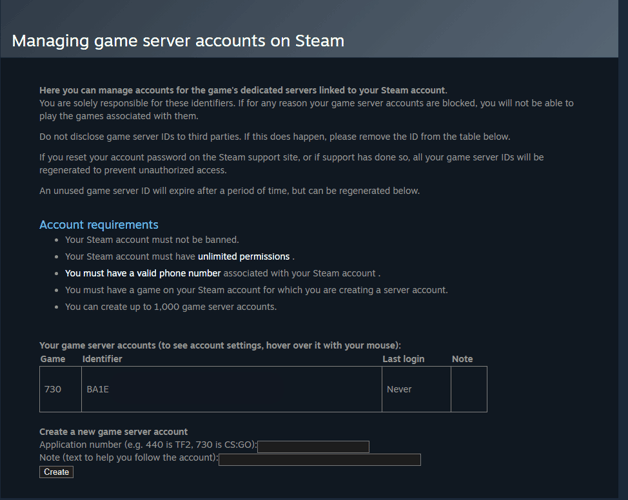Click the Create button

pos(57,472)
